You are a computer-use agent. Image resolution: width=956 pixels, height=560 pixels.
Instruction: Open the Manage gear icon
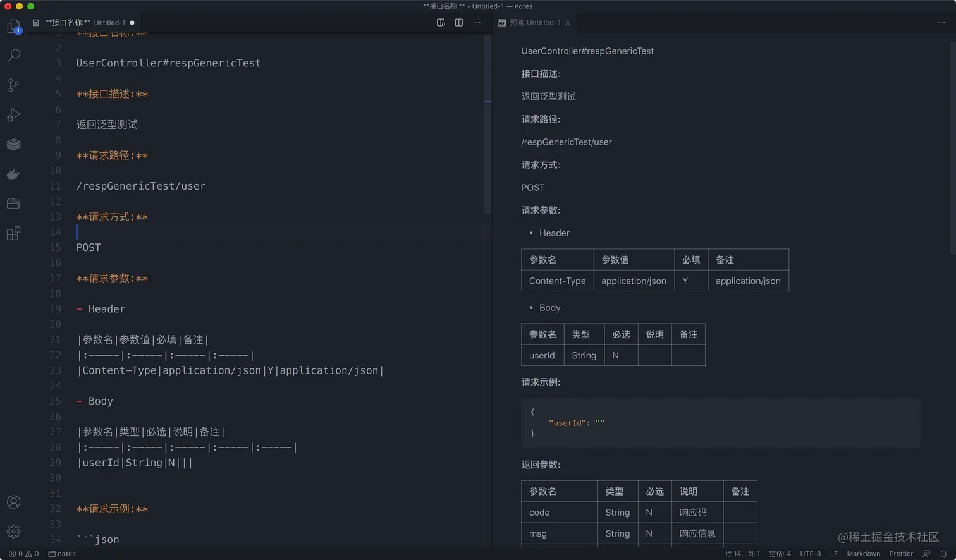13,532
